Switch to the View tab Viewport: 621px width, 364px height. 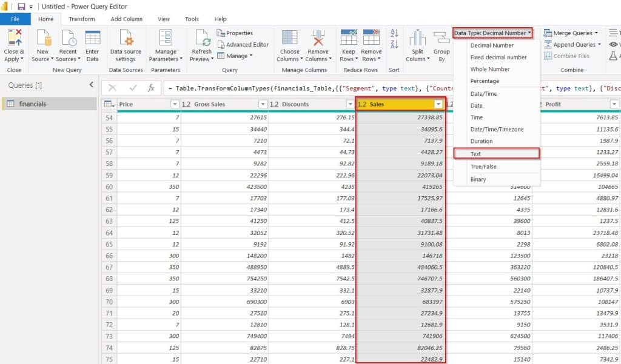click(164, 19)
